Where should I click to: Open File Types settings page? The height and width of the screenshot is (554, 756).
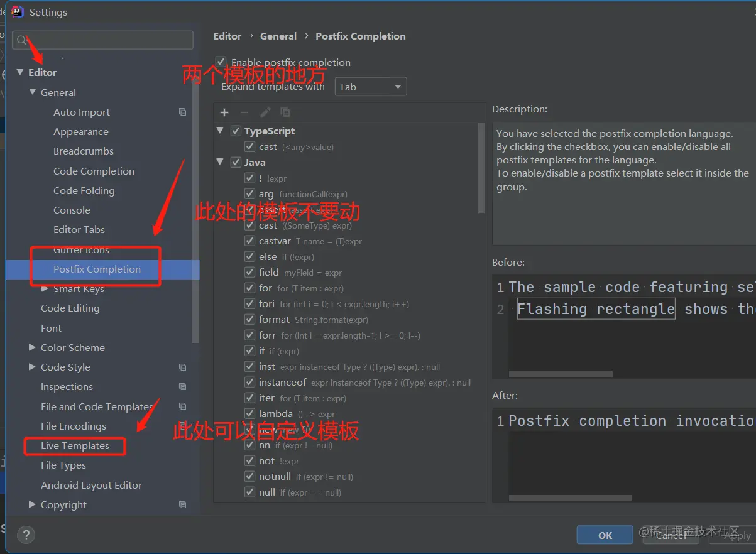63,465
